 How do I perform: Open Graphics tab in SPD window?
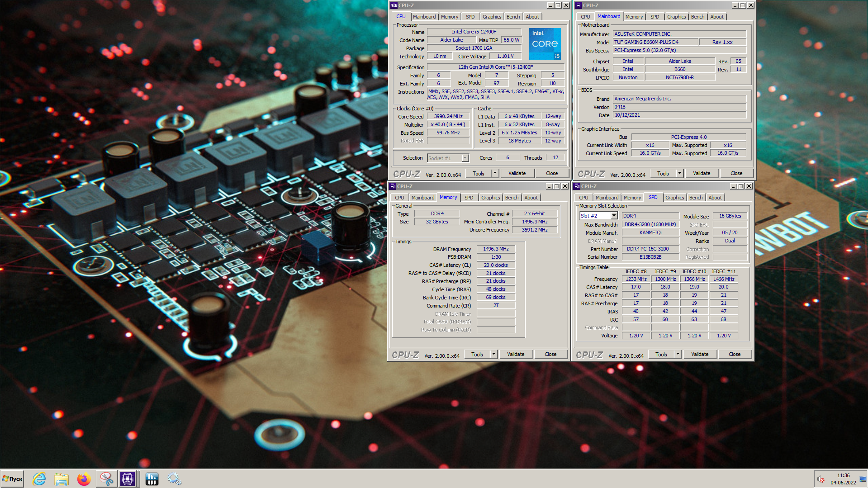pos(674,198)
